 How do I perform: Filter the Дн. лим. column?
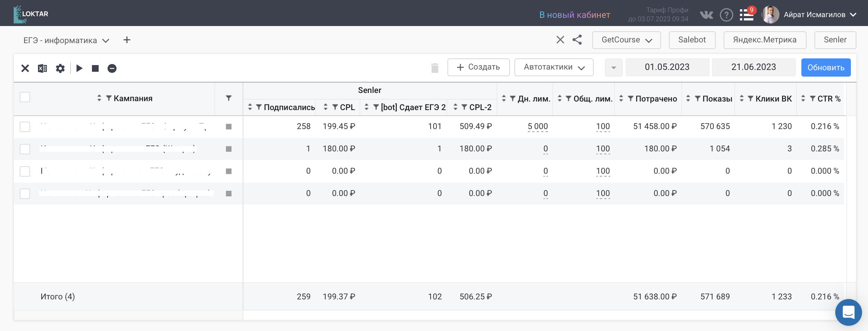[513, 99]
